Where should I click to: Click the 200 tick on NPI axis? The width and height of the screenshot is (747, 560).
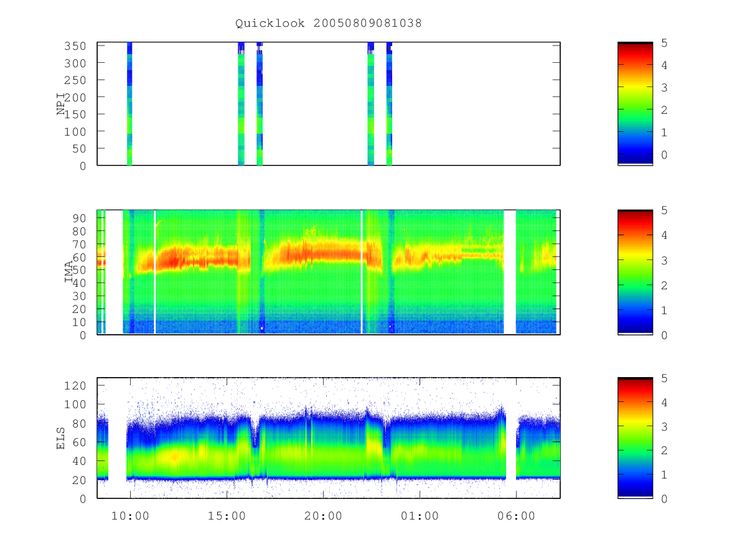point(77,97)
